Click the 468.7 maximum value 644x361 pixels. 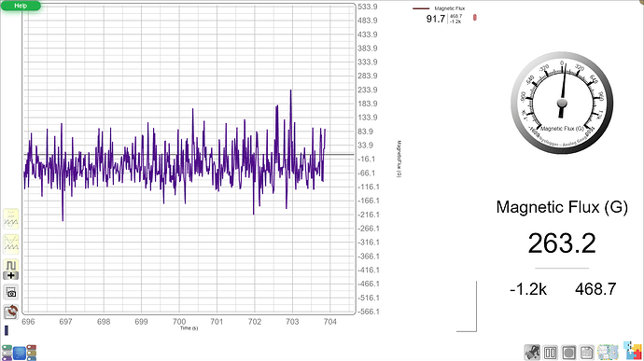(595, 289)
